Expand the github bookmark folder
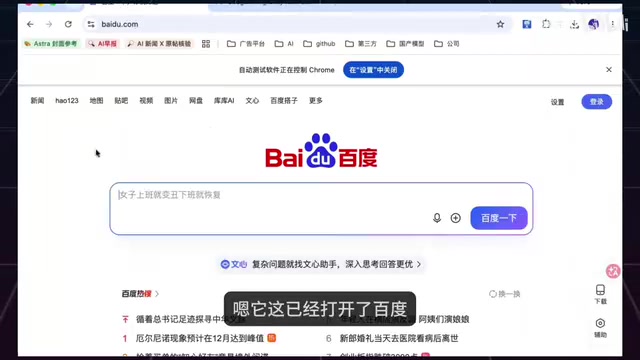Viewport: 640px width, 360px height. (x=319, y=44)
